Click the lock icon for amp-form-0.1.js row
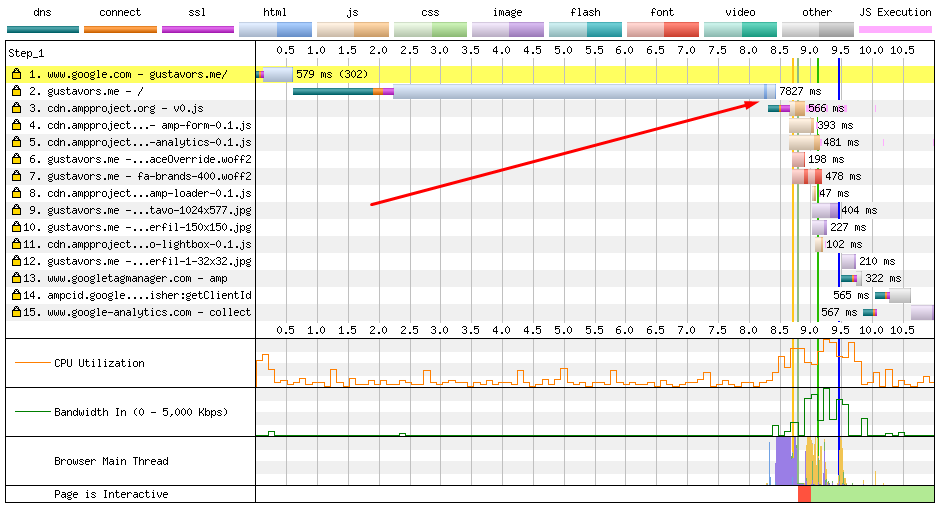Screen dimensions: 944x512 point(17,125)
